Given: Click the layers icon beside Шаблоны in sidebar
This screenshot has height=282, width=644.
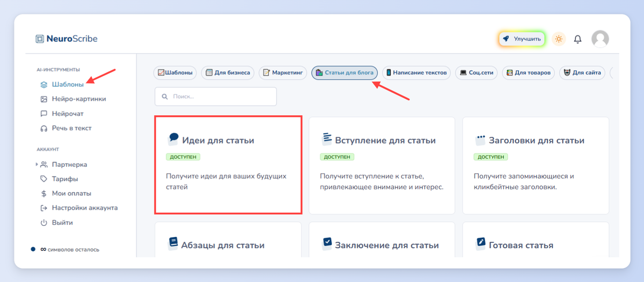Looking at the screenshot, I should [45, 85].
